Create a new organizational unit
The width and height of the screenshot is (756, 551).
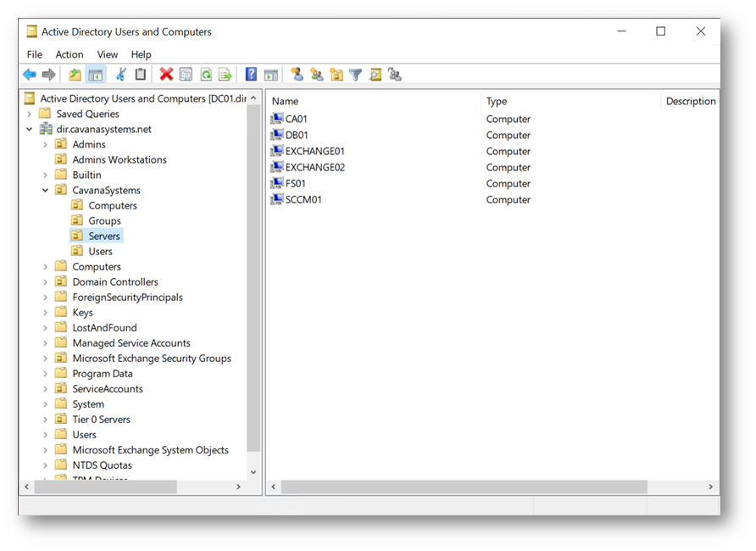coord(336,75)
